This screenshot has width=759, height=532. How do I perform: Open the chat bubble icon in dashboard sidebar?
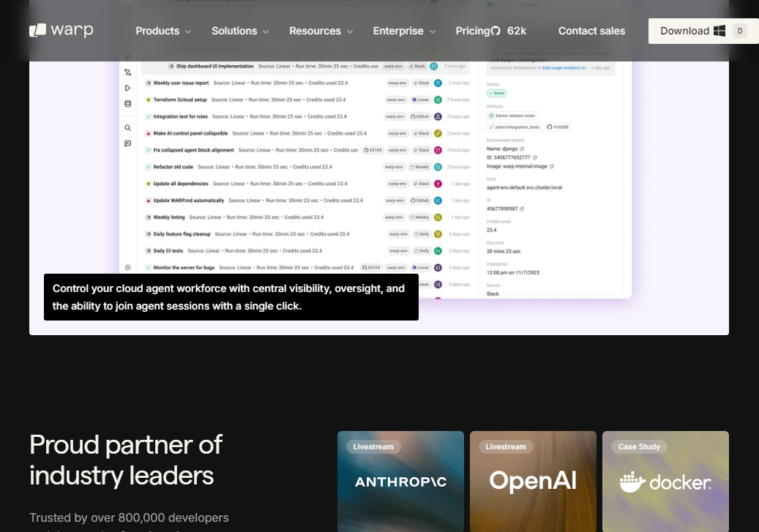(x=128, y=143)
